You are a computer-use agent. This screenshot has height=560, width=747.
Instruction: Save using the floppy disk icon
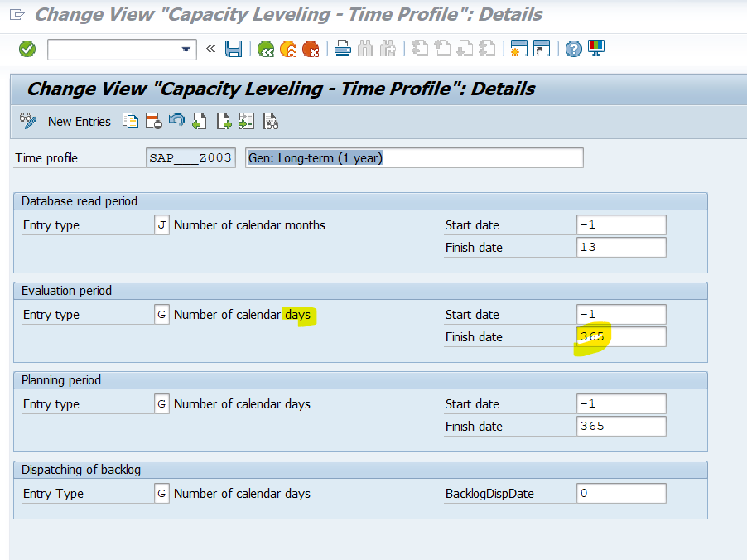(234, 49)
